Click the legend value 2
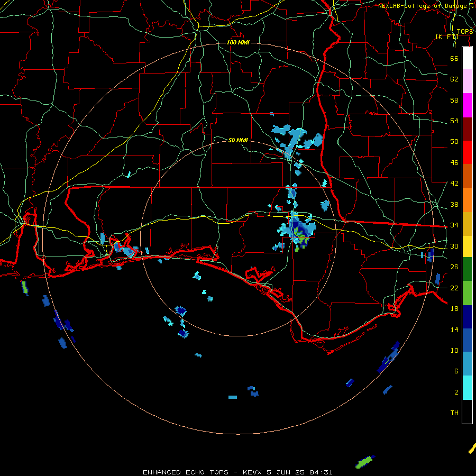The height and width of the screenshot is (476, 476). click(x=456, y=392)
